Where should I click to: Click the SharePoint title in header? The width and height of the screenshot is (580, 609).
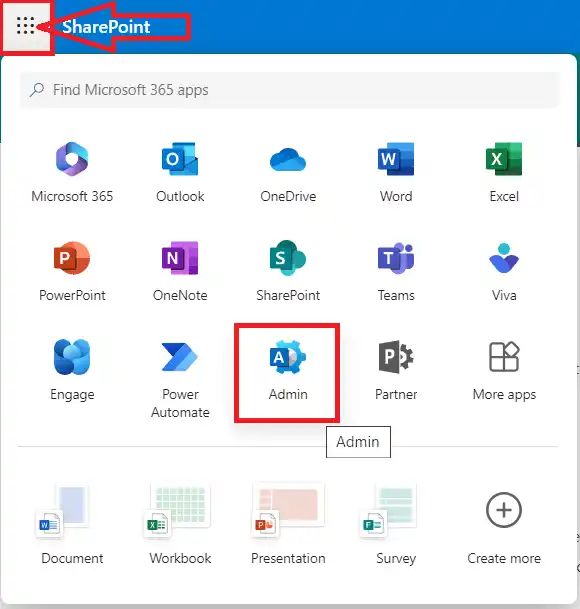tap(106, 27)
